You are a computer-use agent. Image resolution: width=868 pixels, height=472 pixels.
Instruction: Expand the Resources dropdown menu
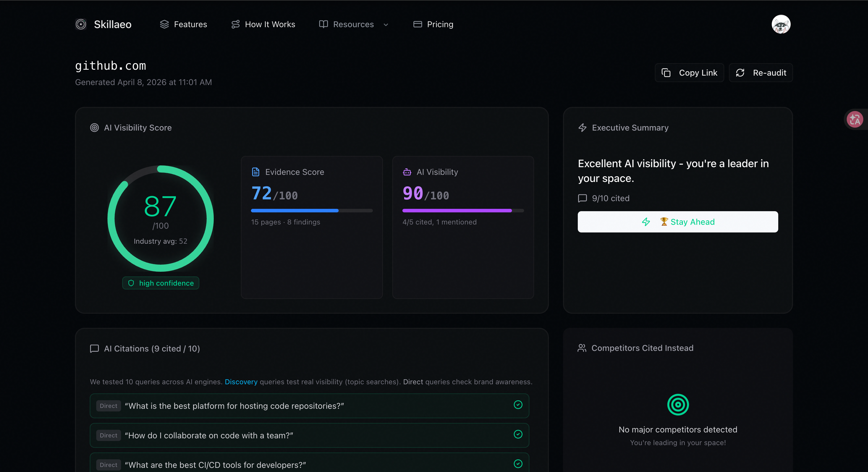coord(354,24)
